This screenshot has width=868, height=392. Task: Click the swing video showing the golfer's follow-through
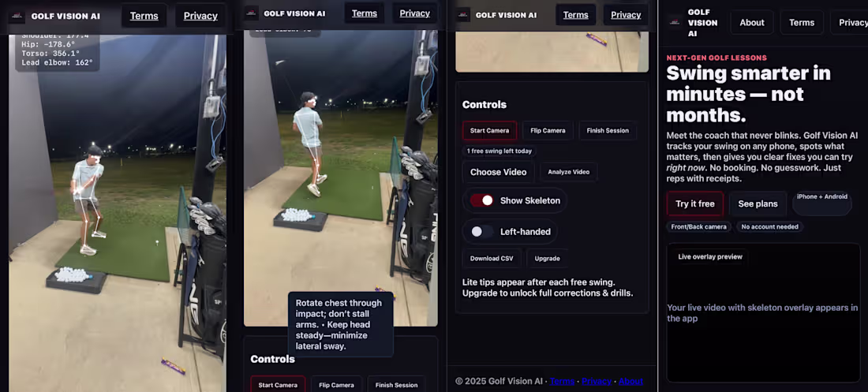tap(340, 177)
